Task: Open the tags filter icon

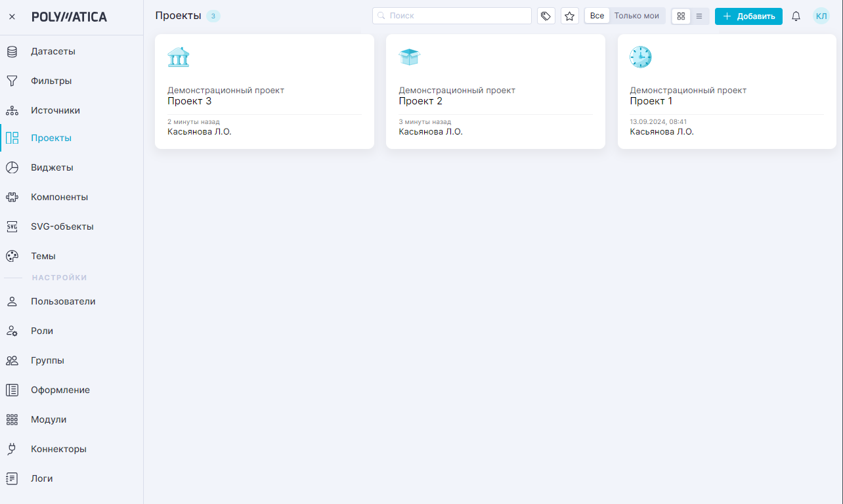Action: (x=546, y=16)
